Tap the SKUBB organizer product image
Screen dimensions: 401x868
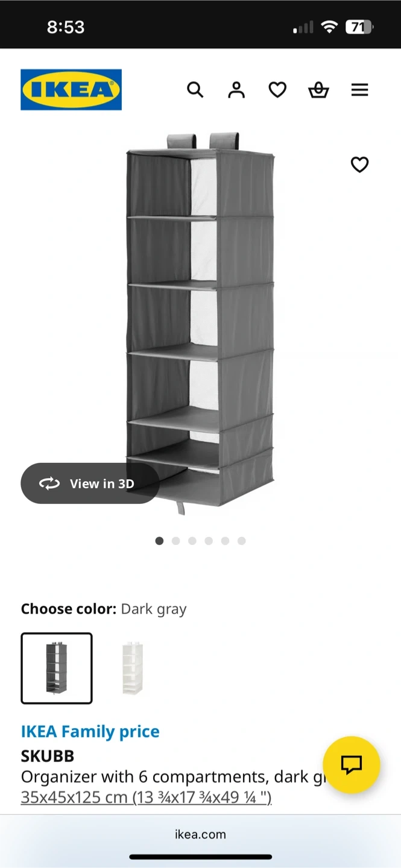pos(201,324)
